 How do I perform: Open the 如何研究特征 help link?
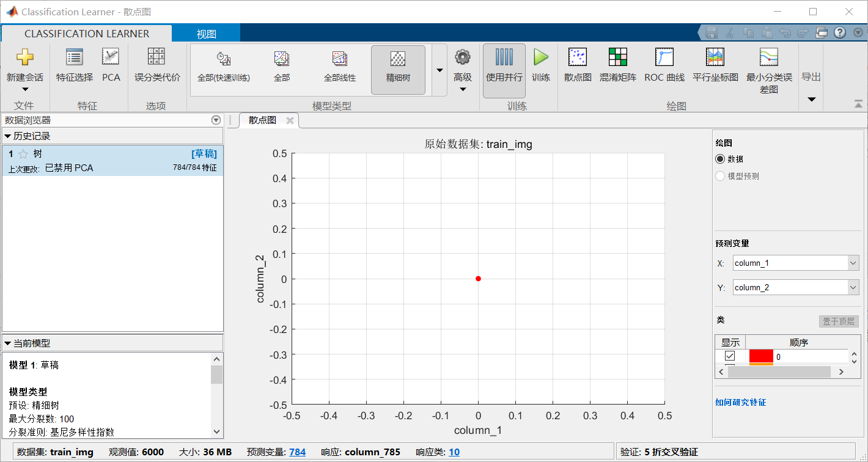coord(740,402)
